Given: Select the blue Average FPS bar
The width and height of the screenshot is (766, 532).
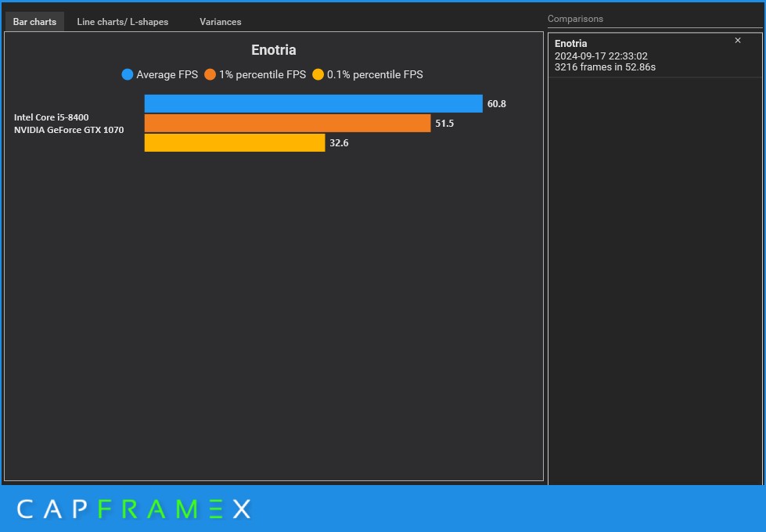Looking at the screenshot, I should pos(314,103).
